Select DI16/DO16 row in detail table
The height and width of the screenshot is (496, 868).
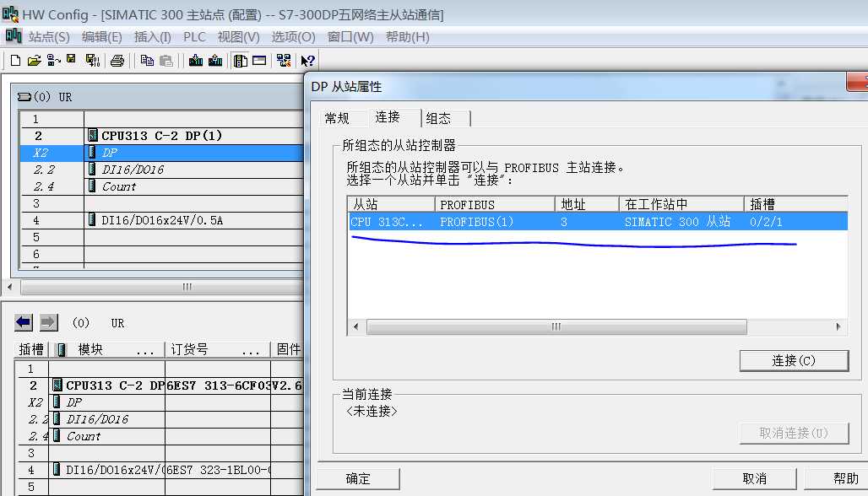pos(159,419)
